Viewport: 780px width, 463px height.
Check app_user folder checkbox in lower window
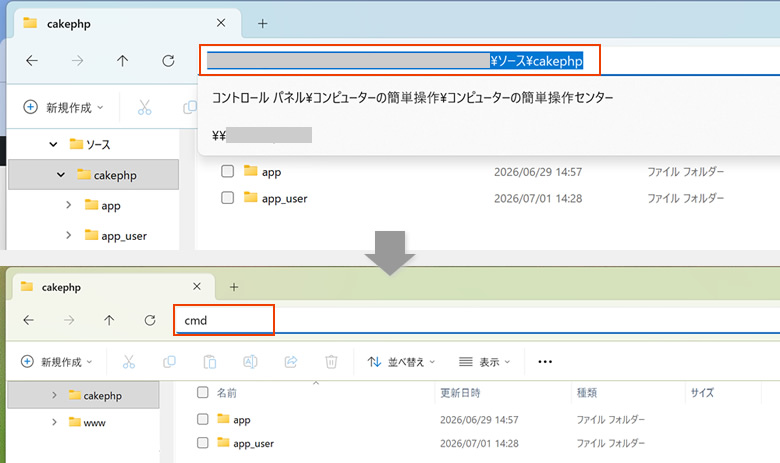[x=202, y=443]
